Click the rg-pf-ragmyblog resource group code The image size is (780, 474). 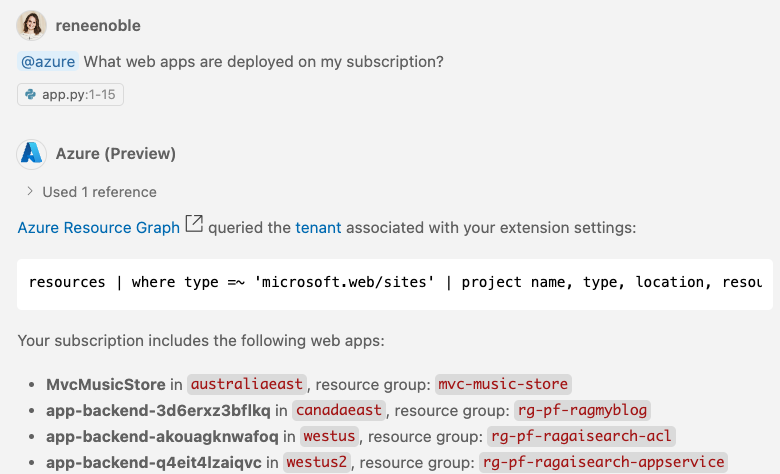[583, 410]
